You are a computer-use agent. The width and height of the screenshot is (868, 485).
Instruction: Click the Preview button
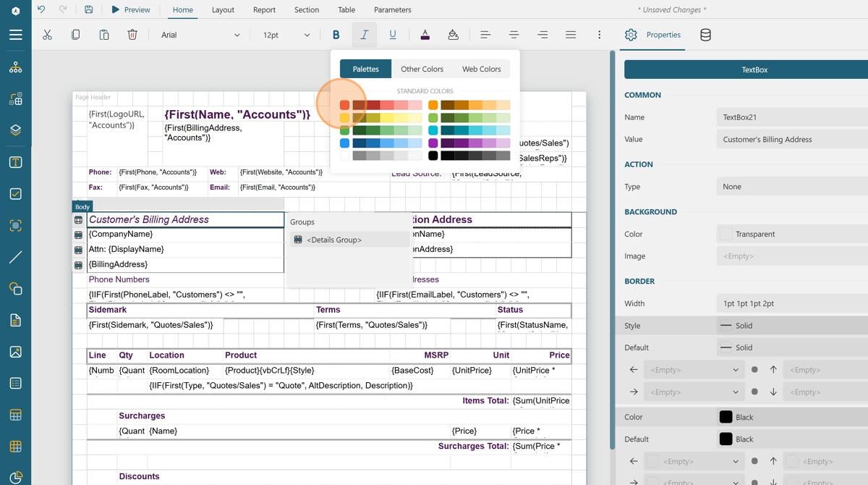[131, 9]
